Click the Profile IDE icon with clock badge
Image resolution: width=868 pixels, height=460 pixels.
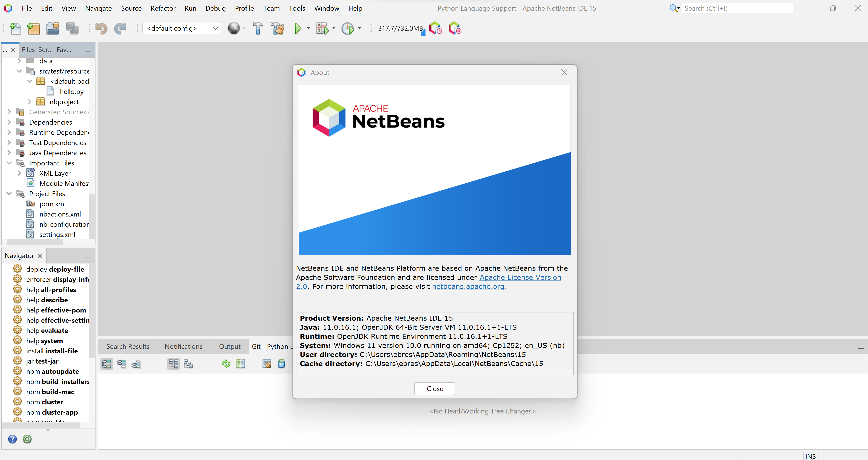pyautogui.click(x=435, y=28)
